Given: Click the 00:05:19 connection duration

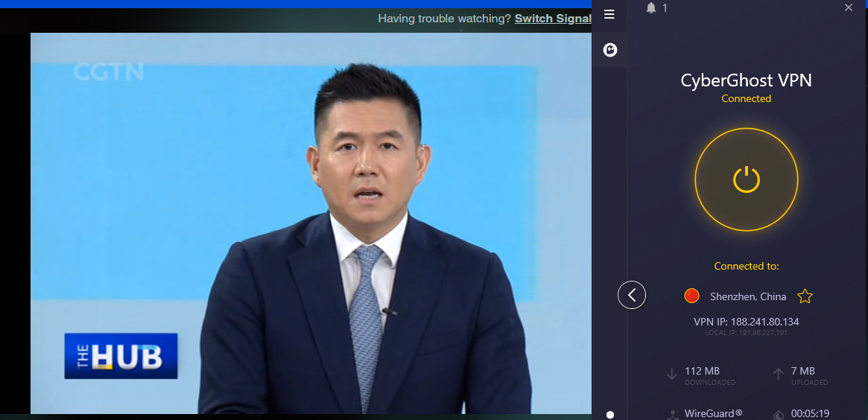Looking at the screenshot, I should coord(810,413).
